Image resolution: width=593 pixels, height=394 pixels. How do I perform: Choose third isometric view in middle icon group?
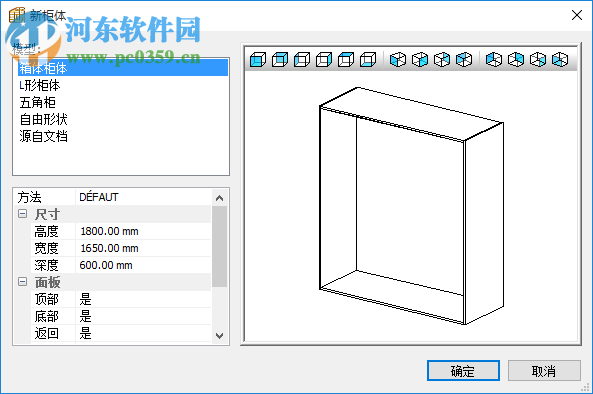[x=442, y=60]
